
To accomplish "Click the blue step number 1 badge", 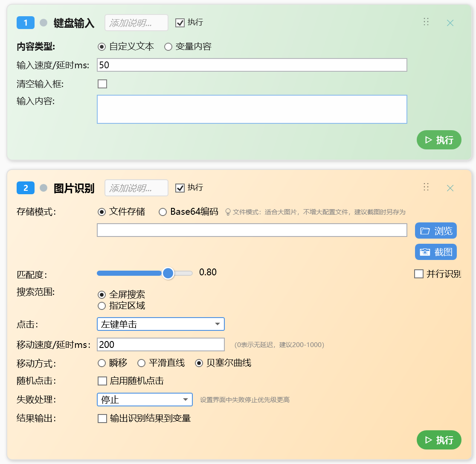I will pyautogui.click(x=26, y=23).
